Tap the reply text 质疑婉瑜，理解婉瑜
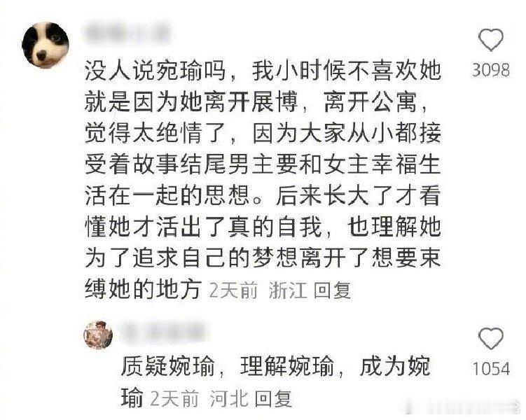The width and height of the screenshot is (526, 420). click(228, 367)
